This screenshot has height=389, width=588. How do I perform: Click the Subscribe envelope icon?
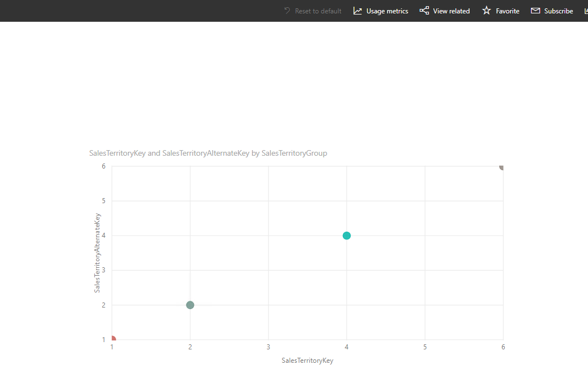tap(536, 11)
